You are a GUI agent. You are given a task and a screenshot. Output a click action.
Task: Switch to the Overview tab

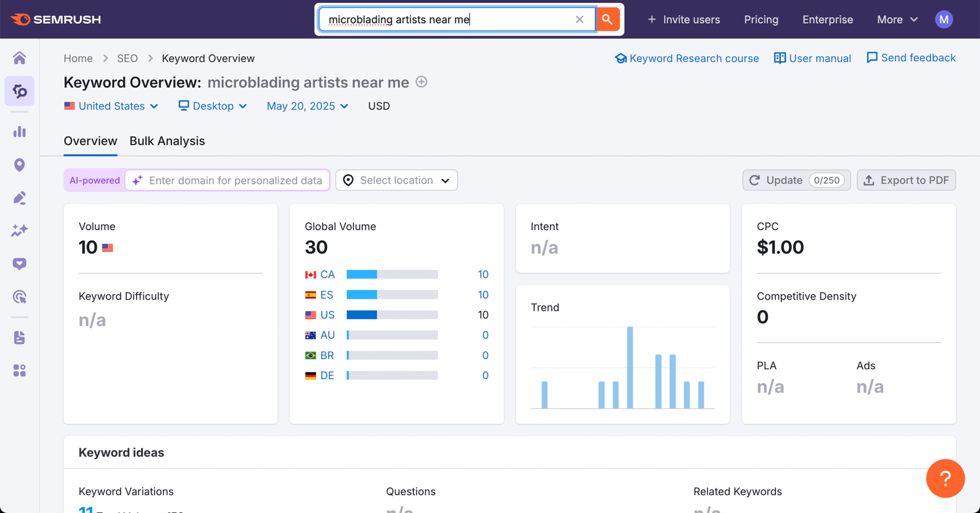pyautogui.click(x=91, y=141)
